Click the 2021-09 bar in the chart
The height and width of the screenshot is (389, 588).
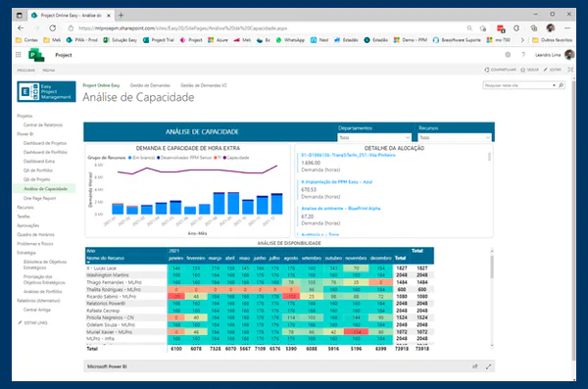233,203
